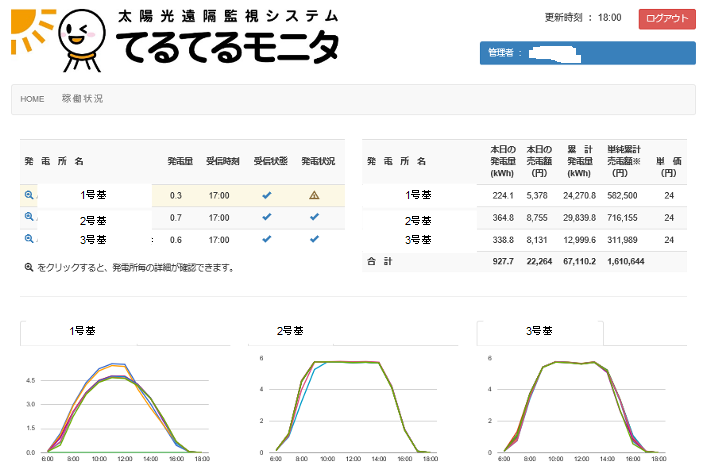Screen dimensions: 707x474
Task: Click the value 224.1 kWh
Action: click(x=503, y=196)
